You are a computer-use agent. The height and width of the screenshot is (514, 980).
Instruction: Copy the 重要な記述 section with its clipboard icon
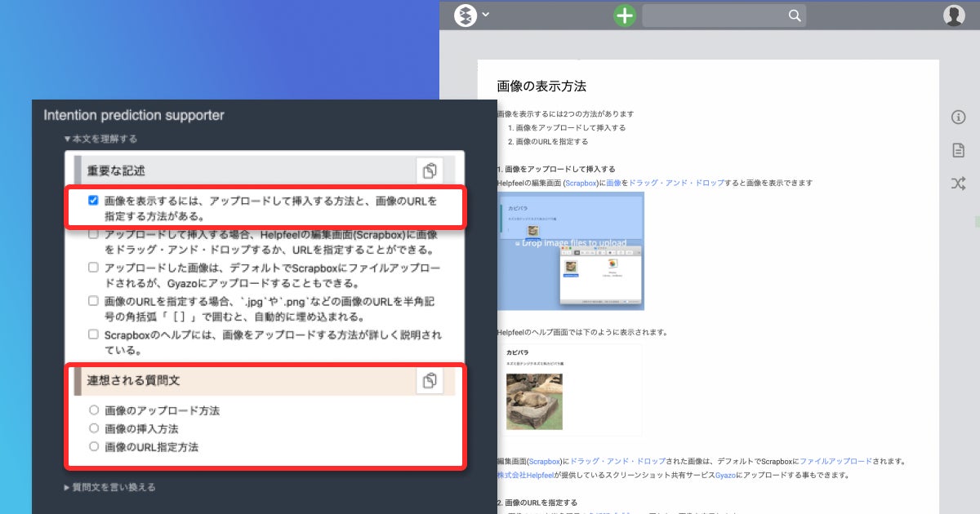pos(430,171)
